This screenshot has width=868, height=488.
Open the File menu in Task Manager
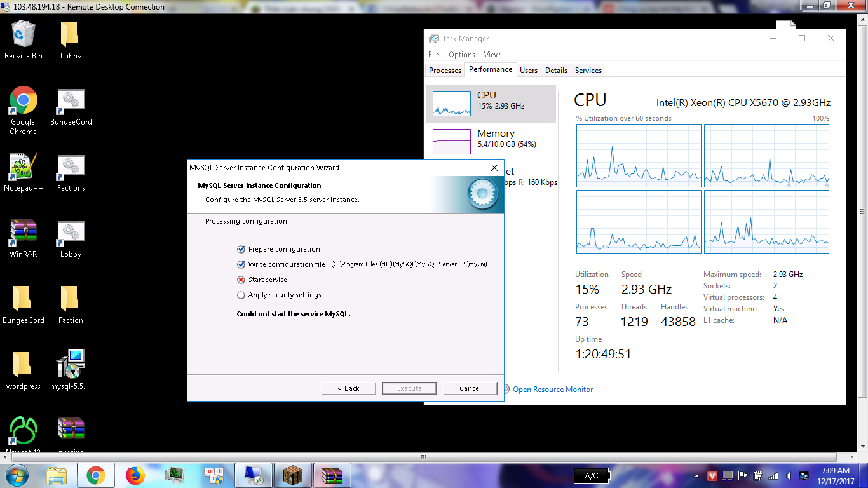[x=434, y=55]
